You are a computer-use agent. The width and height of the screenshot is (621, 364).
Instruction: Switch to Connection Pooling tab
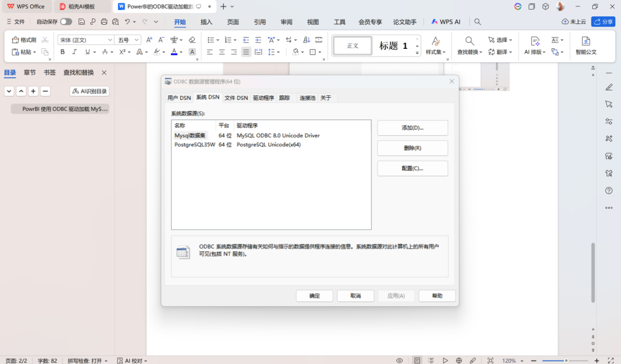(x=307, y=98)
